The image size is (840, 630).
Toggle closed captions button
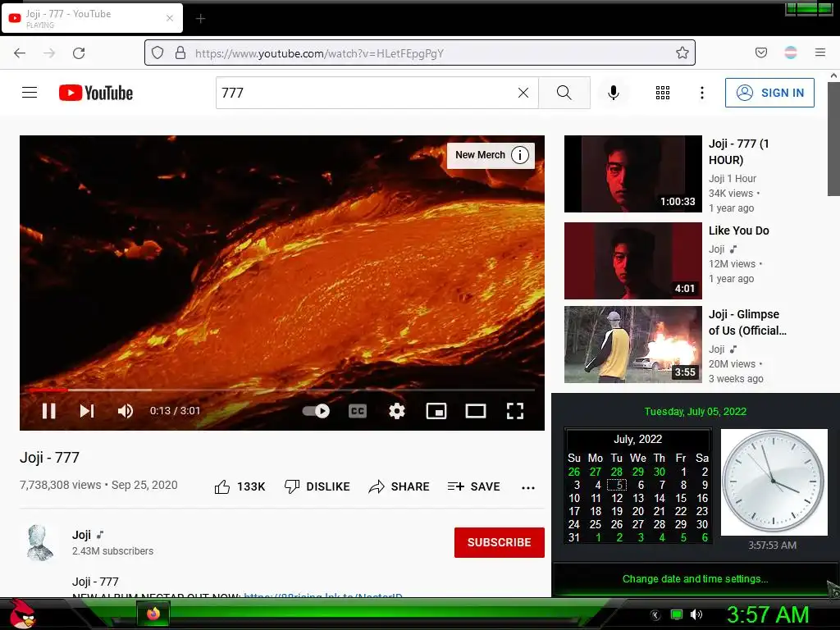pos(358,411)
